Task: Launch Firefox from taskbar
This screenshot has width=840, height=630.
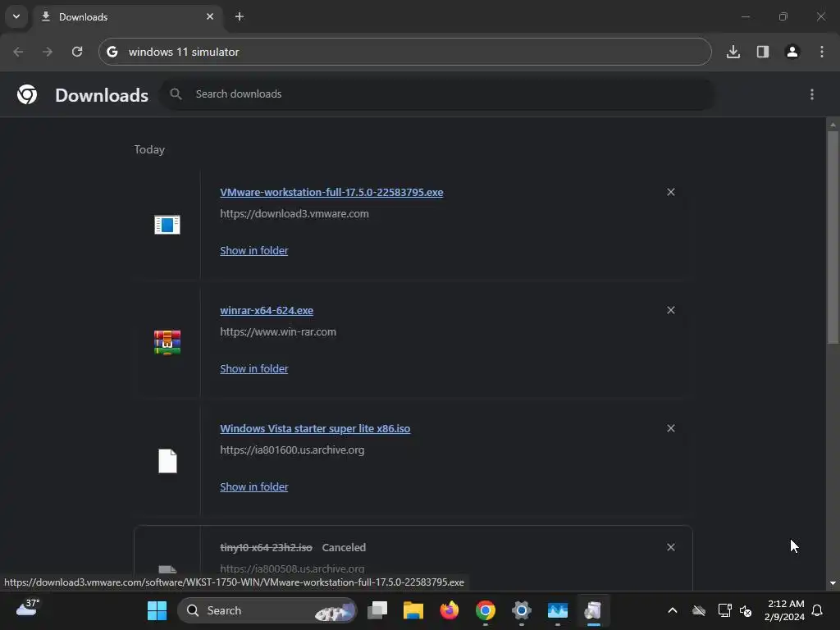Action: point(450,610)
